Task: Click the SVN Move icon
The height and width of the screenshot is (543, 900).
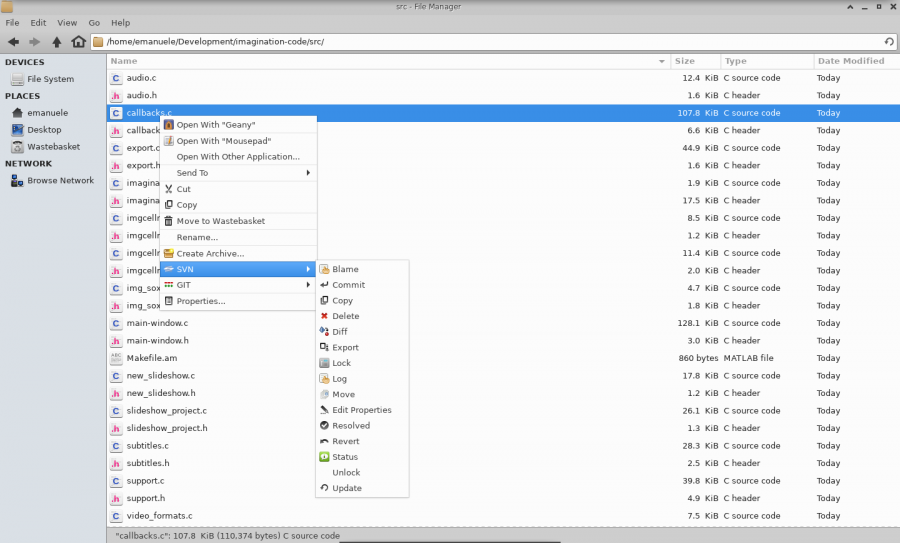Action: tap(324, 394)
